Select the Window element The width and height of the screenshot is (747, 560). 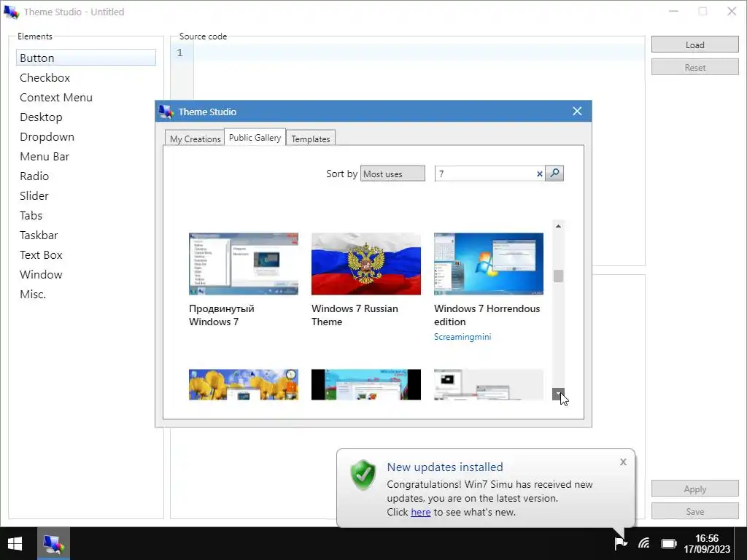[x=86, y=274]
